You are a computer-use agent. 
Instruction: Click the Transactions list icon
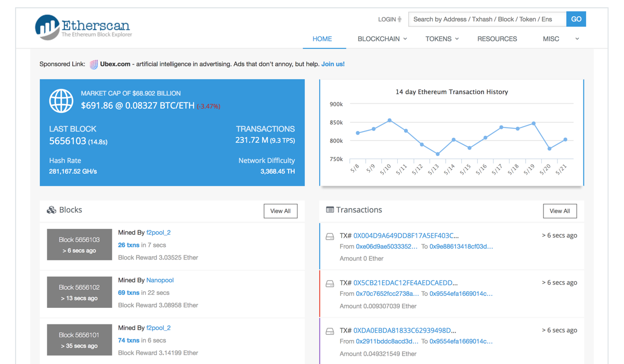click(330, 210)
